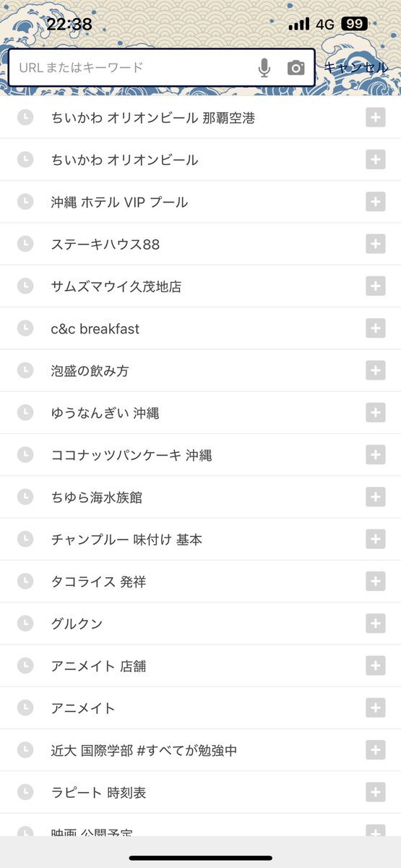Viewport: 401px width, 868px height.
Task: Tap the plus icon beside ステーキハウス88
Action: coord(375,244)
